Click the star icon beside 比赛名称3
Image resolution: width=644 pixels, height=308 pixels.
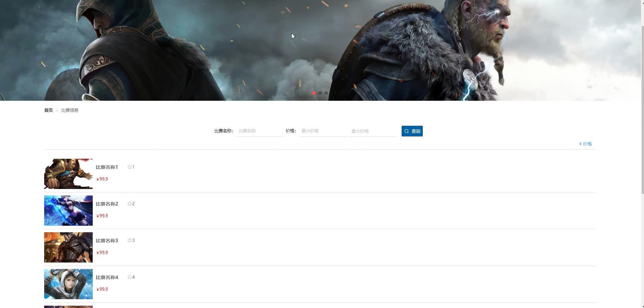[x=129, y=240]
